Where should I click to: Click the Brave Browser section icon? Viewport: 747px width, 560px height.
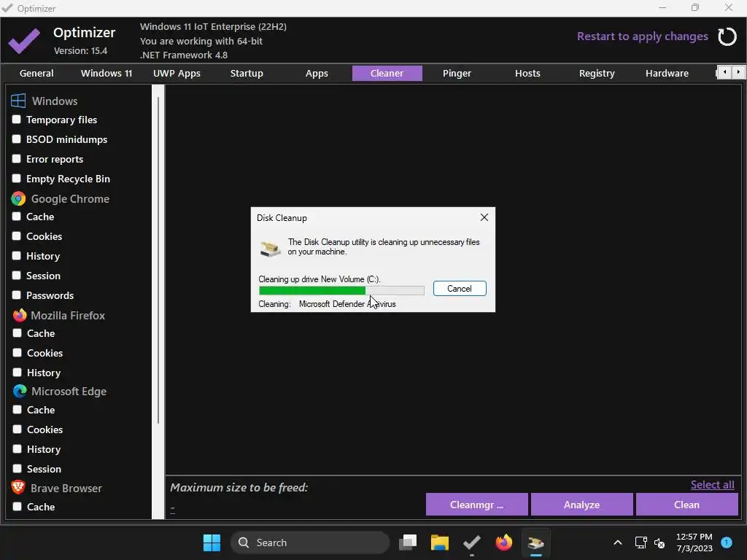[x=18, y=487]
